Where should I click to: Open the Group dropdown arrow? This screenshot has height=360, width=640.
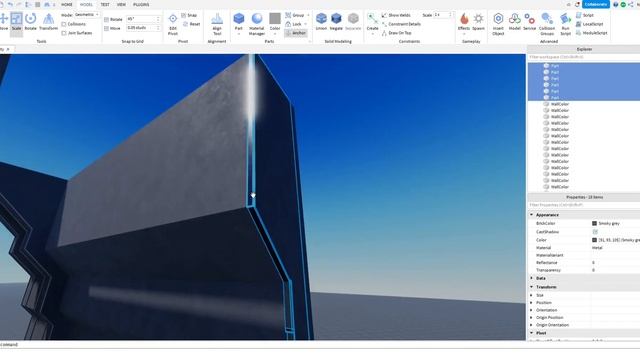(x=308, y=15)
